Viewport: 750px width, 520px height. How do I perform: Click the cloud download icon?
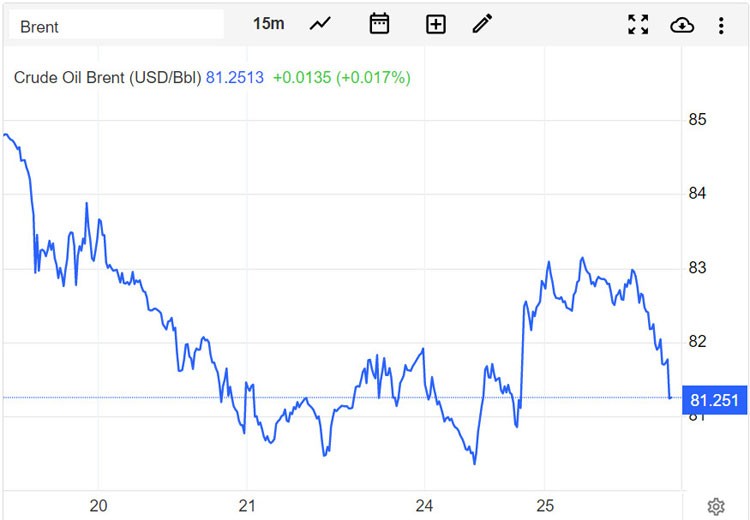click(x=682, y=25)
